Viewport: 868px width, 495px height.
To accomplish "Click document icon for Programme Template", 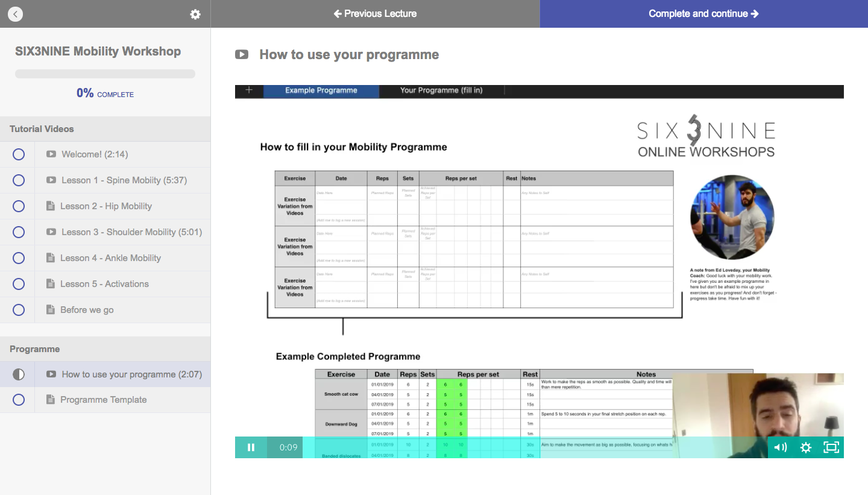I will (51, 400).
